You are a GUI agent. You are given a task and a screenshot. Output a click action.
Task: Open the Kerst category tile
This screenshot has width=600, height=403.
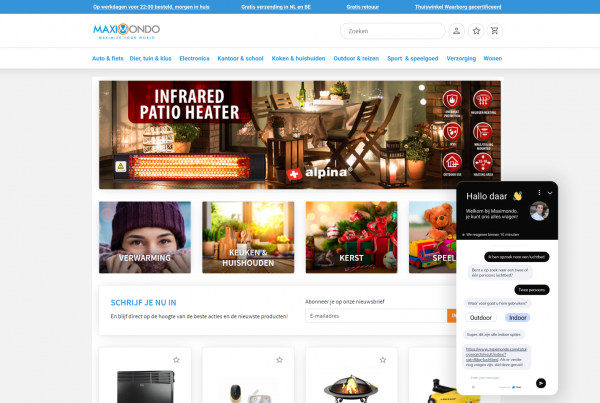coord(352,237)
